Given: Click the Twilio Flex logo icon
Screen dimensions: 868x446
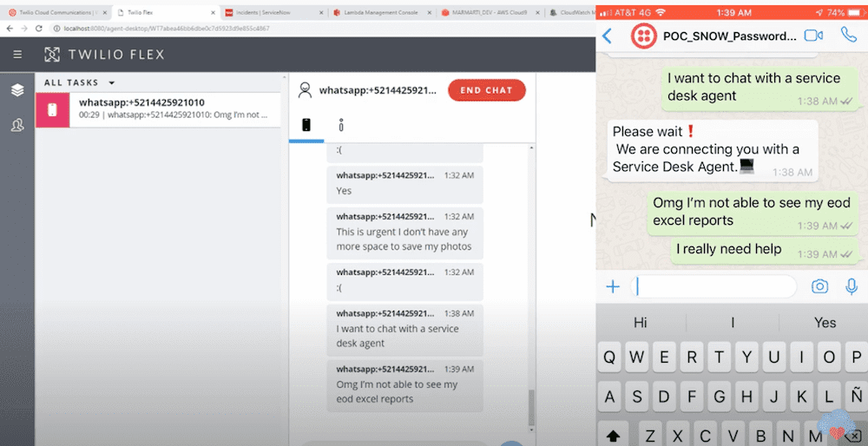Looking at the screenshot, I should (52, 54).
